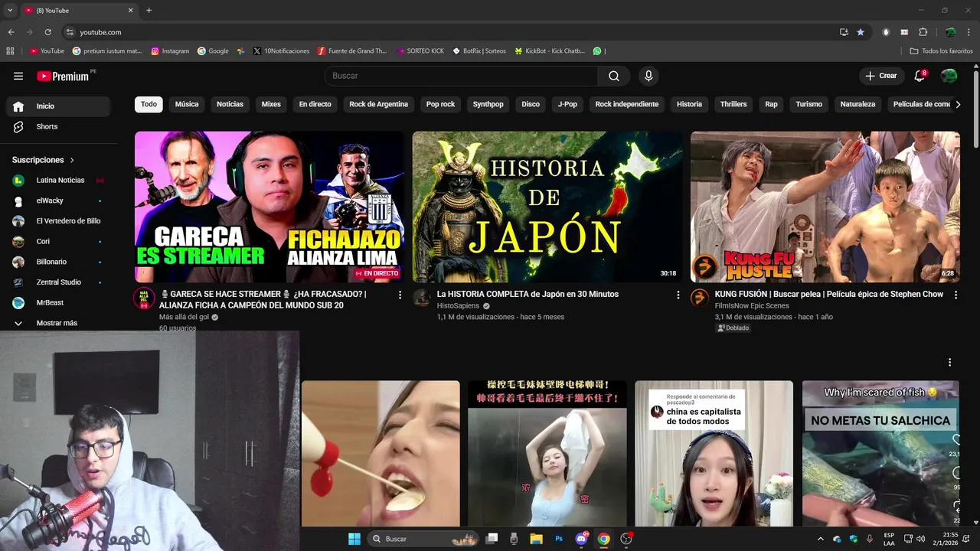Select the Mixes filter chip
This screenshot has height=551, width=980.
271,104
